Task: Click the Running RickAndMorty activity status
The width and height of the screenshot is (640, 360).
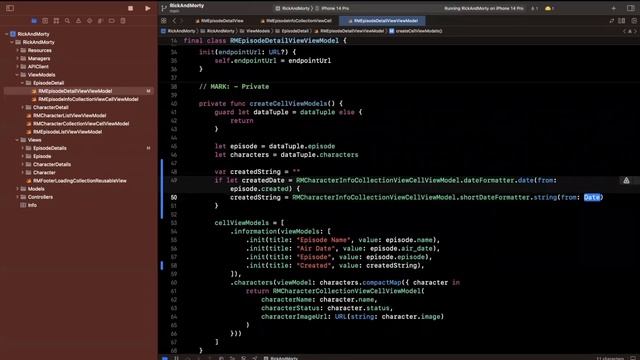Action: pyautogui.click(x=484, y=8)
